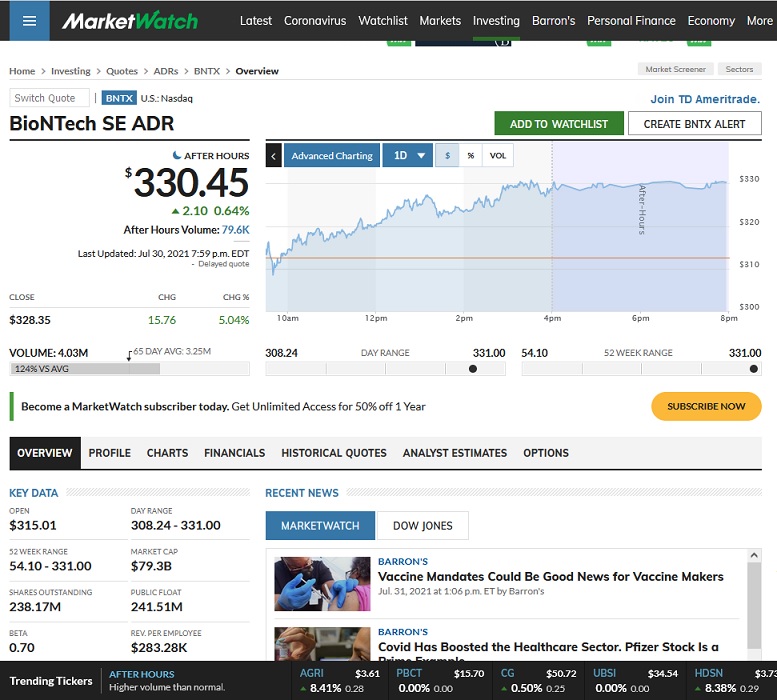
Task: Click Add to Watchlist button
Action: point(559,124)
